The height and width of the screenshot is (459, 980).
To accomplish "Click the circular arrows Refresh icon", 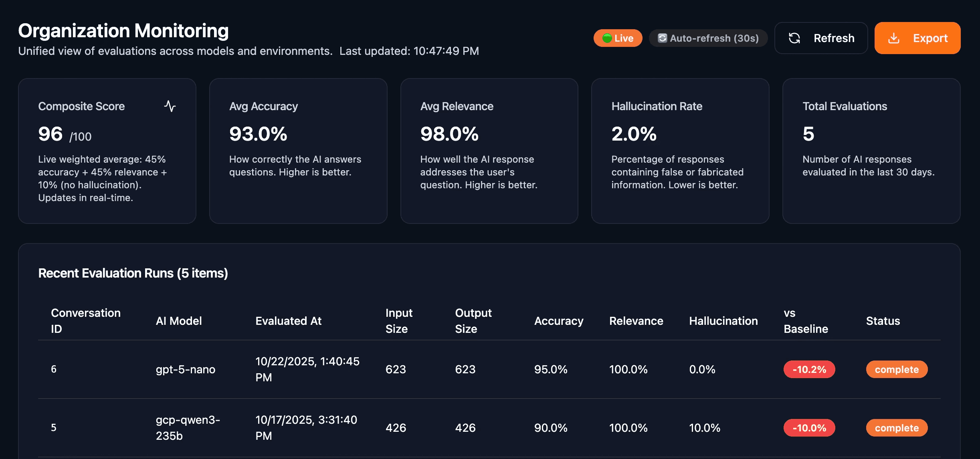I will tap(794, 38).
